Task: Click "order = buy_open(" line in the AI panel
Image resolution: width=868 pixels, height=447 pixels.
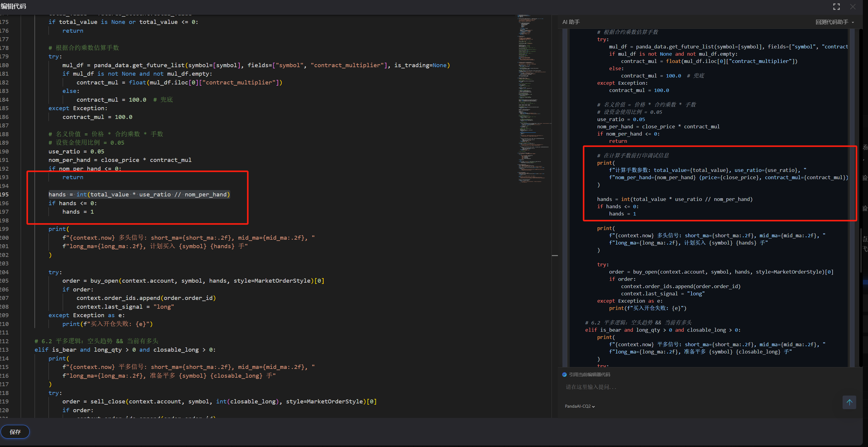Action: tap(721, 272)
